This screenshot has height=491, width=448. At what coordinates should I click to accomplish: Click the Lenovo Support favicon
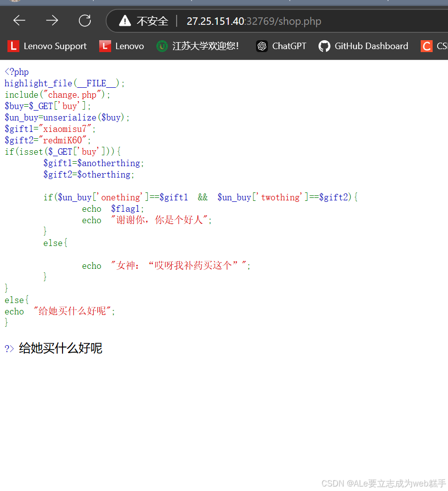pyautogui.click(x=13, y=46)
